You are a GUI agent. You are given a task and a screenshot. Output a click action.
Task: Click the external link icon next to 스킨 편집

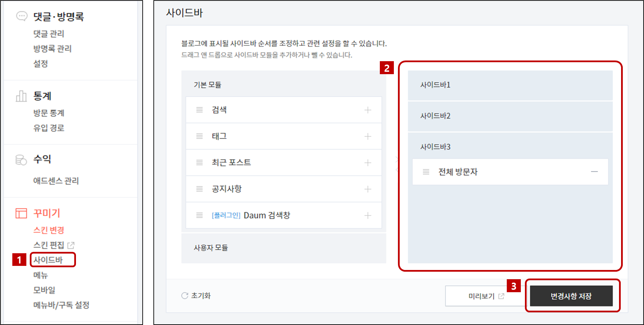coord(71,245)
